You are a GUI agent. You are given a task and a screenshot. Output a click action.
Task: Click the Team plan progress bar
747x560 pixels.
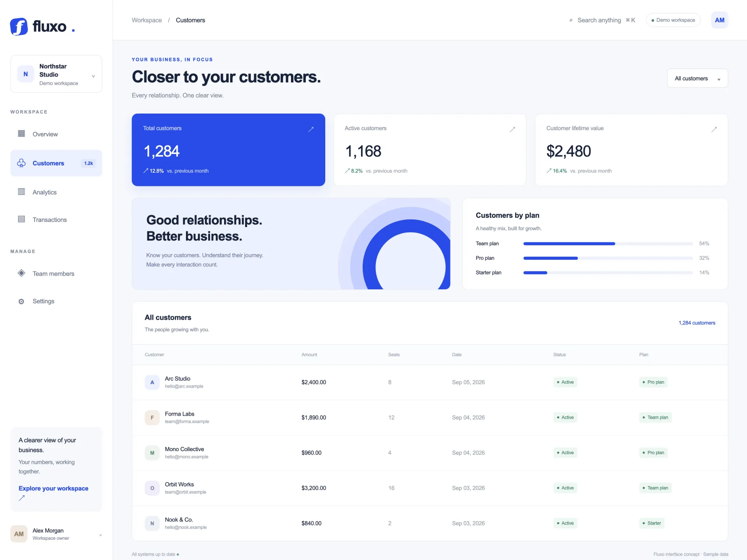point(608,244)
